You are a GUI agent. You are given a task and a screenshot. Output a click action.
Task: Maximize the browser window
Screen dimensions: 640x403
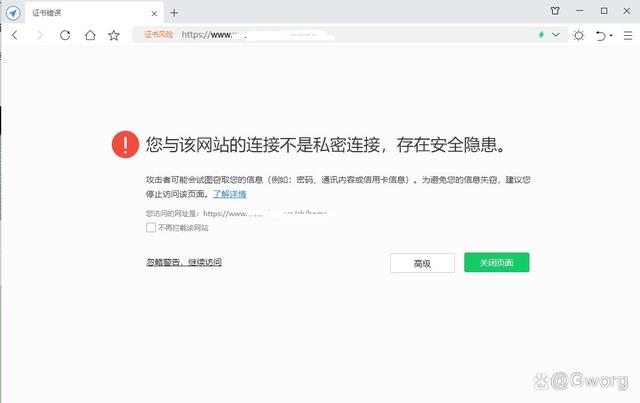(604, 11)
